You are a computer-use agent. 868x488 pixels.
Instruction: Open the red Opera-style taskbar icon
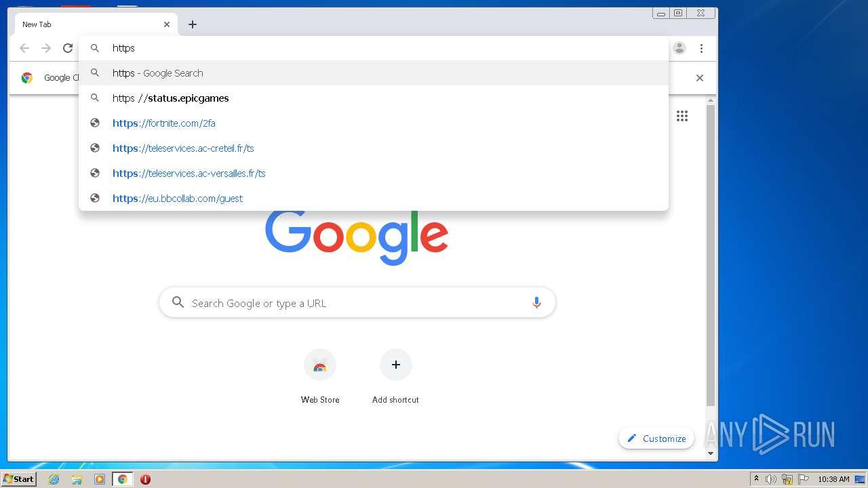(145, 479)
